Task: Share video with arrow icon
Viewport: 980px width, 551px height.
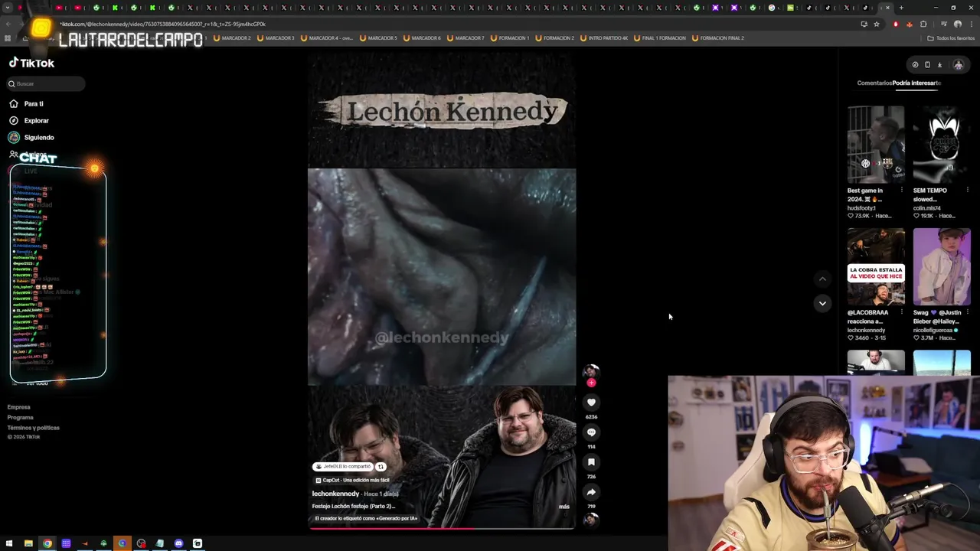Action: point(591,492)
